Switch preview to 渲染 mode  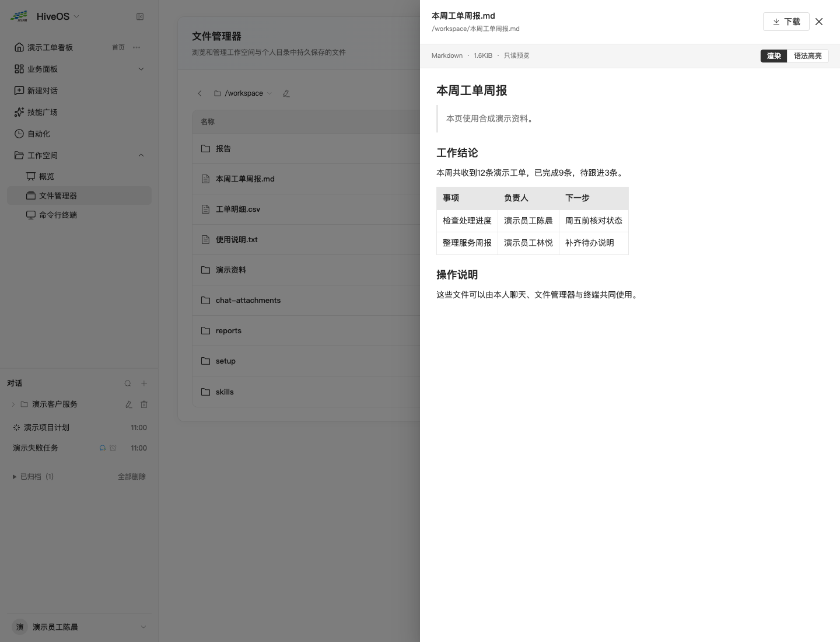pyautogui.click(x=774, y=56)
